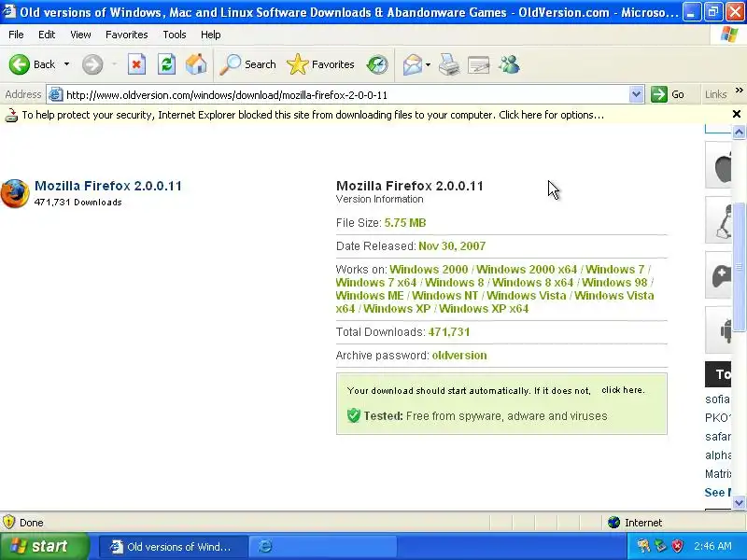This screenshot has height=560, width=747.
Task: Click the green Tested shield checkmark icon
Action: (354, 415)
